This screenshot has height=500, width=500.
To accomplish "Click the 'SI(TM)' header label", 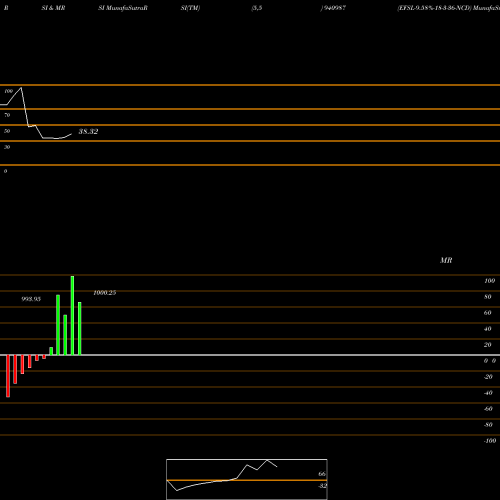I will (x=190, y=8).
